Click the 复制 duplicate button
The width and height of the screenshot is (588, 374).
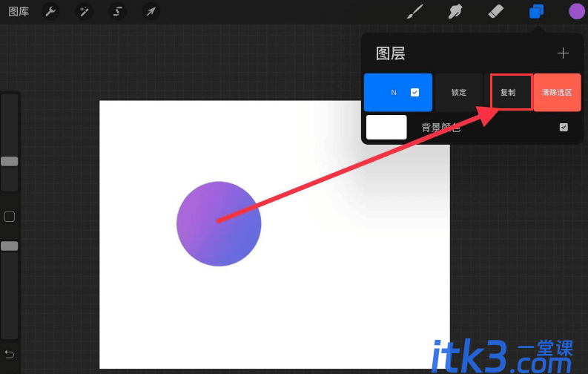point(509,92)
